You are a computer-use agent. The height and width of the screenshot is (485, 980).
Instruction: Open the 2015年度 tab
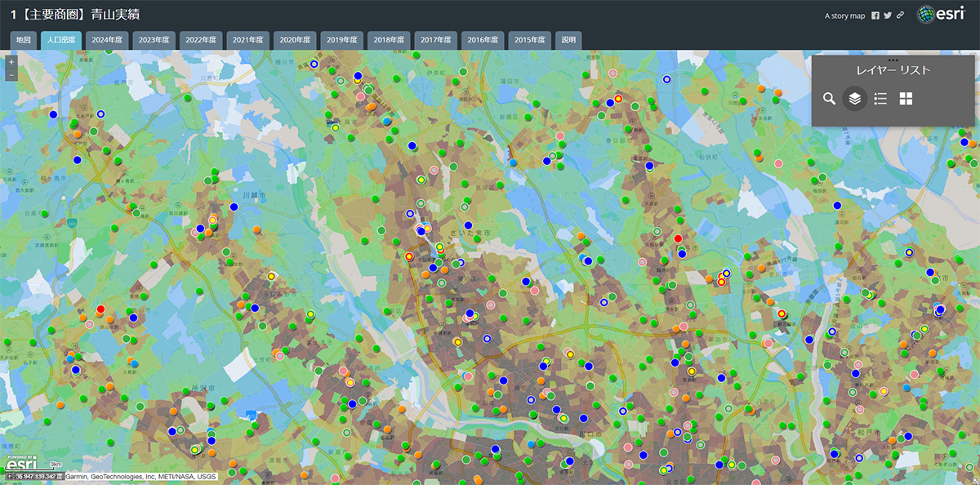pyautogui.click(x=529, y=39)
